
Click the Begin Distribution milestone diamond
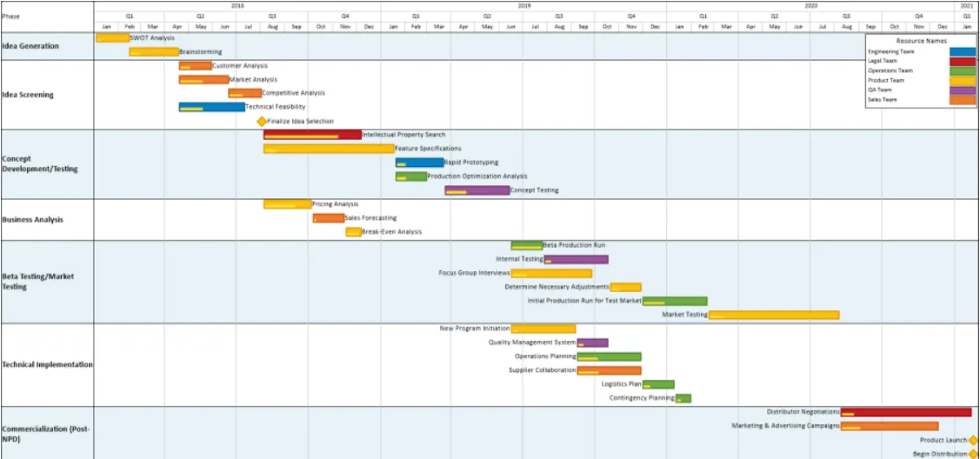[x=972, y=454]
